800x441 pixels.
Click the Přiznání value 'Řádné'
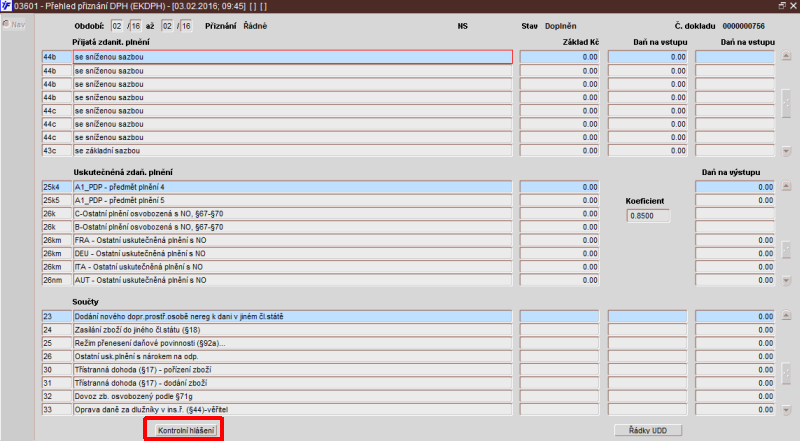pos(255,26)
